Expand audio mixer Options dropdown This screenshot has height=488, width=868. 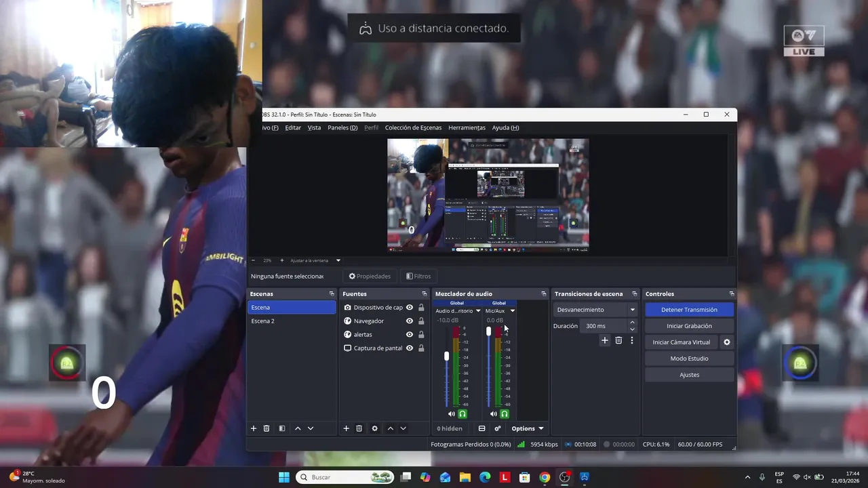tap(528, 428)
